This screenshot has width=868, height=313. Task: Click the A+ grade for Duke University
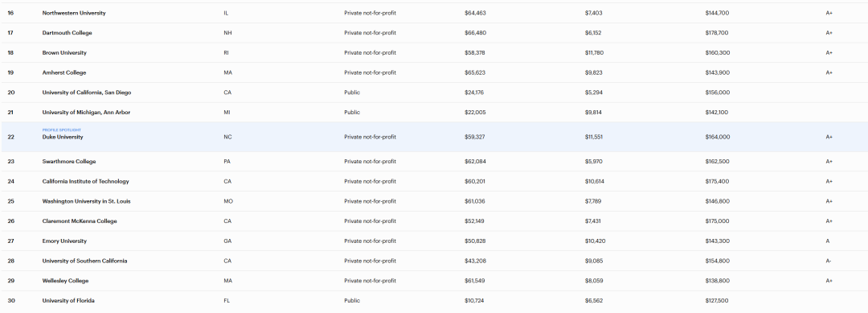coord(829,137)
